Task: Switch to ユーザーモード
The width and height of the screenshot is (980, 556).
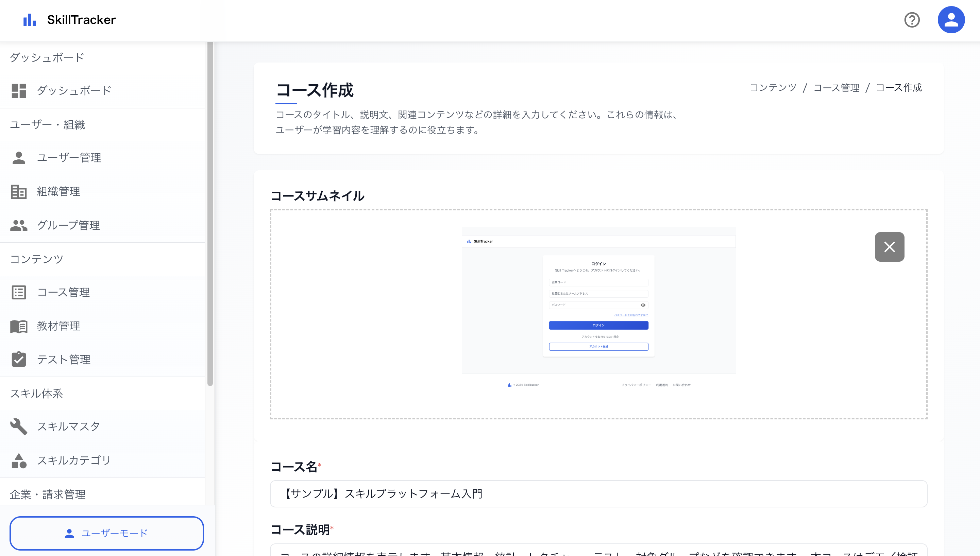Action: 106,533
